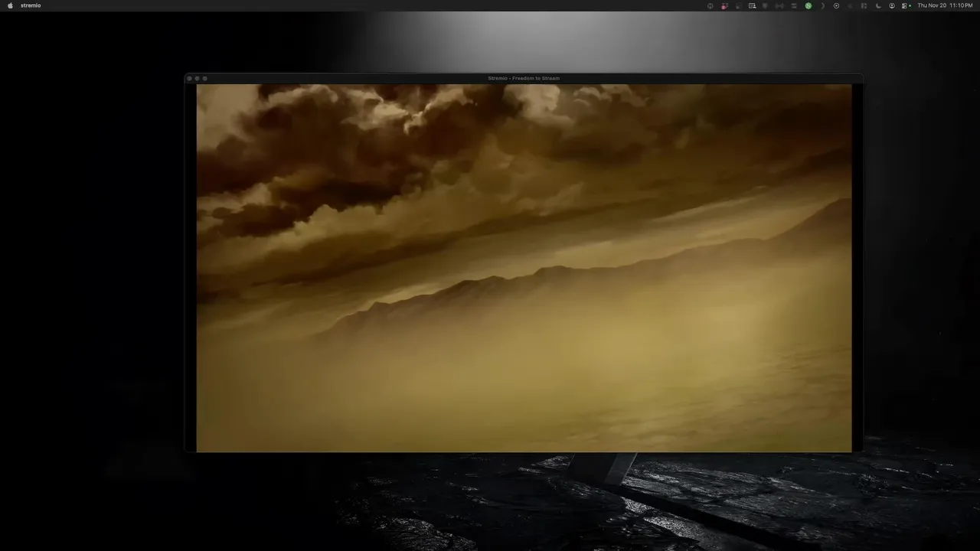Open the Apple menu

coord(10,5)
